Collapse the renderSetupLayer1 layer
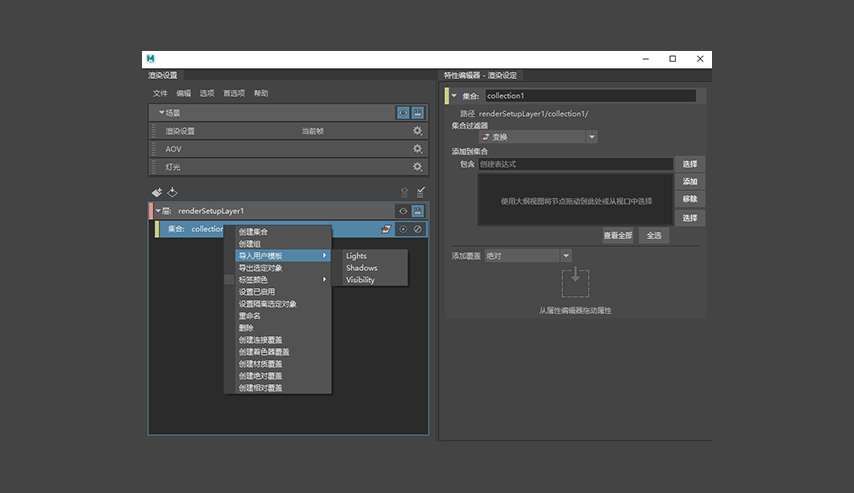The height and width of the screenshot is (493, 854). [x=158, y=211]
